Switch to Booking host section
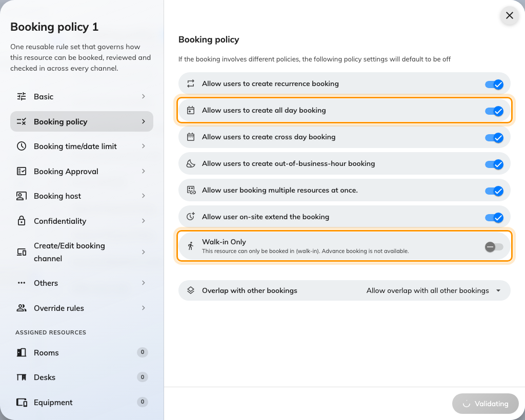The width and height of the screenshot is (525, 420). point(82,196)
